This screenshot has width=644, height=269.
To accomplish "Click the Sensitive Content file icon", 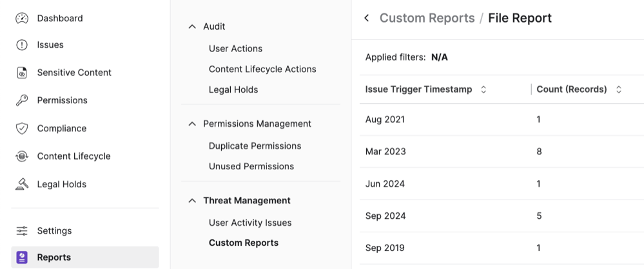I will (x=22, y=73).
